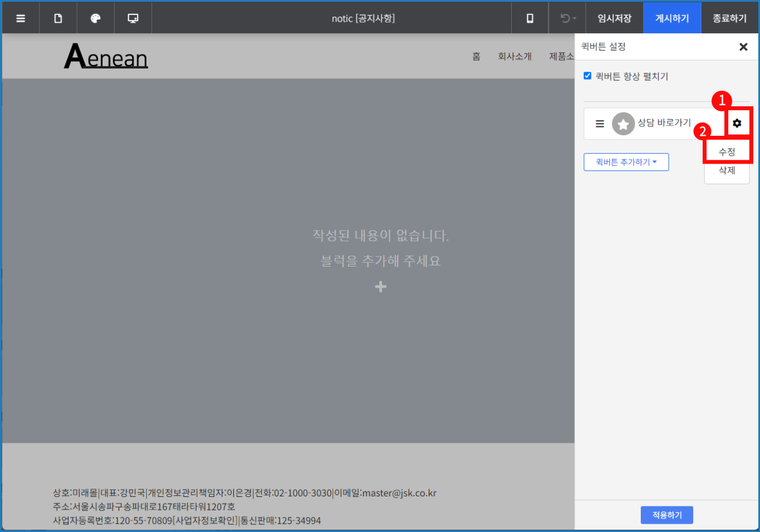Toggle 퀵버튼 항상 펼치기 checkbox
760x532 pixels.
(x=587, y=76)
